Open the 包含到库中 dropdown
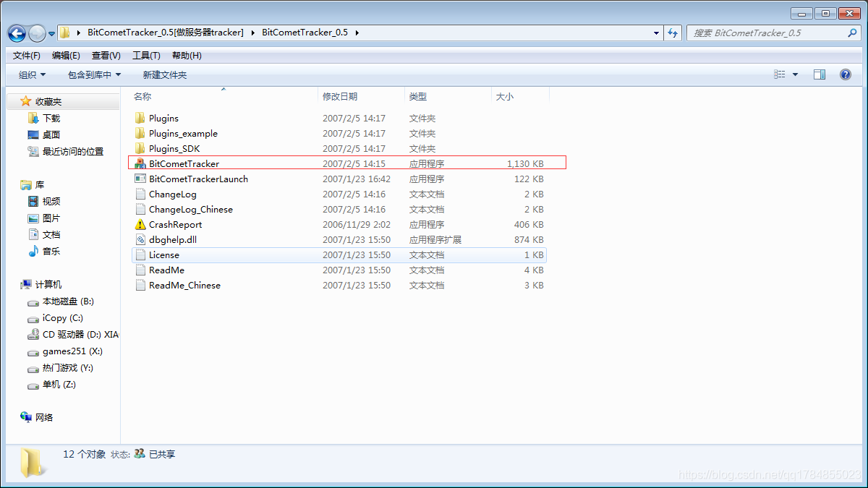Image resolution: width=868 pixels, height=488 pixels. click(94, 74)
